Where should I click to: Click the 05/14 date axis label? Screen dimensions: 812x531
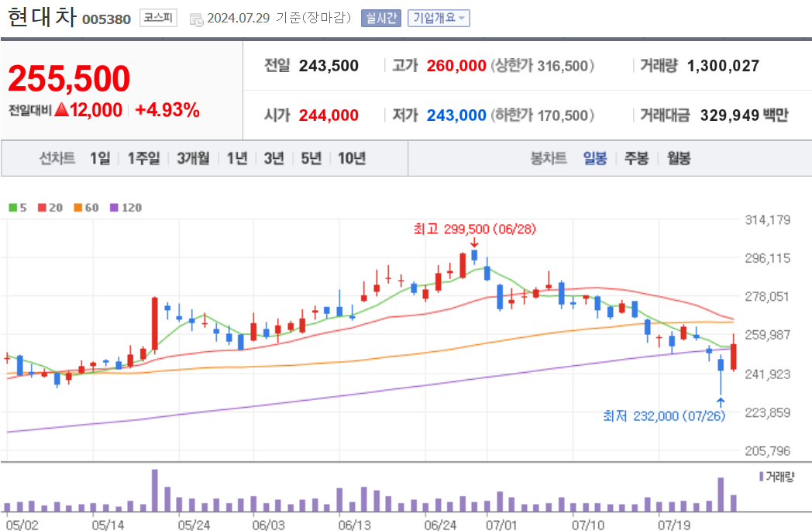click(108, 525)
